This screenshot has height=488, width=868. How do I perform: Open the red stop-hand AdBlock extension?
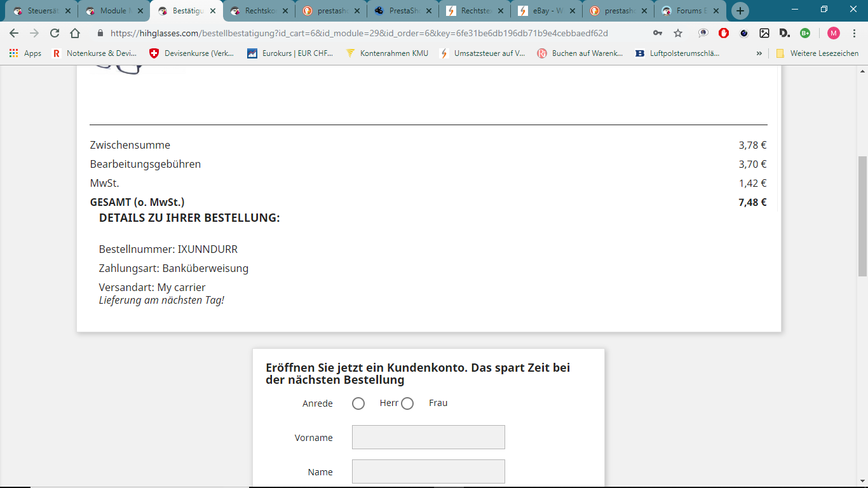point(724,33)
